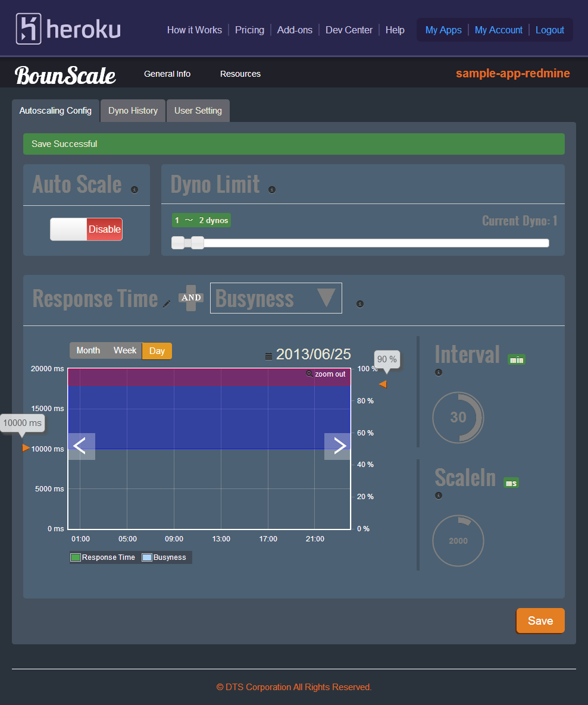Open the Interval info icon

pos(439,372)
